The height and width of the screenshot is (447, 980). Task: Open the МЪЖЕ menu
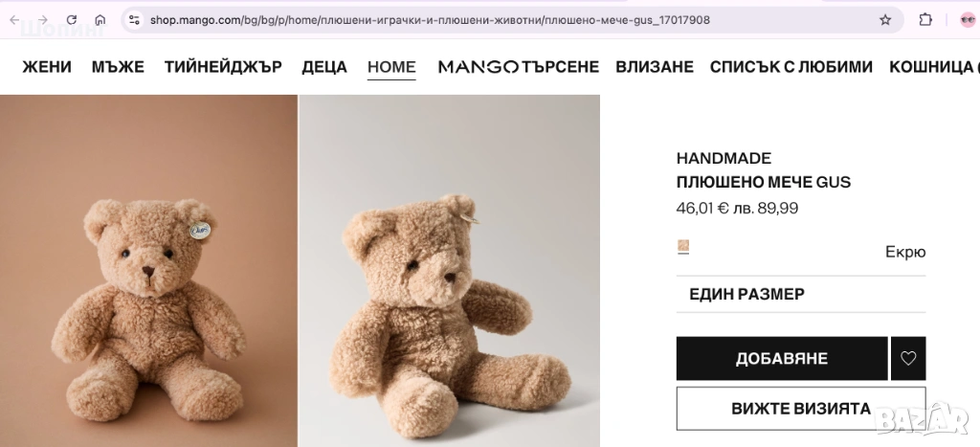click(x=118, y=67)
